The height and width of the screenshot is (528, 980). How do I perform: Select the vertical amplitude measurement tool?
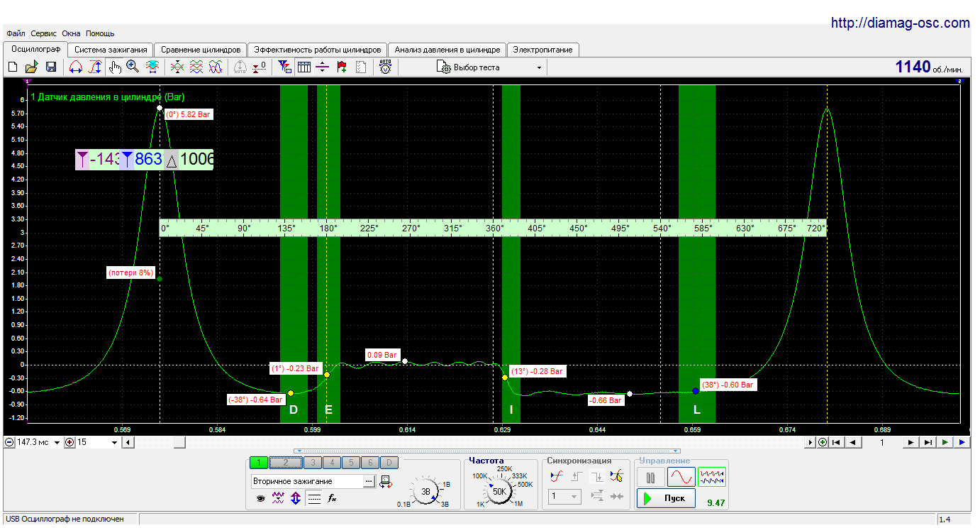pyautogui.click(x=95, y=67)
